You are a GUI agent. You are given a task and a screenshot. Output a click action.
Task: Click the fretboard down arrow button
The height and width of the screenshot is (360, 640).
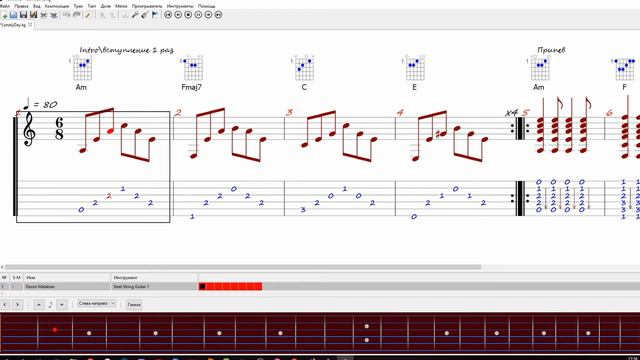tap(62, 304)
